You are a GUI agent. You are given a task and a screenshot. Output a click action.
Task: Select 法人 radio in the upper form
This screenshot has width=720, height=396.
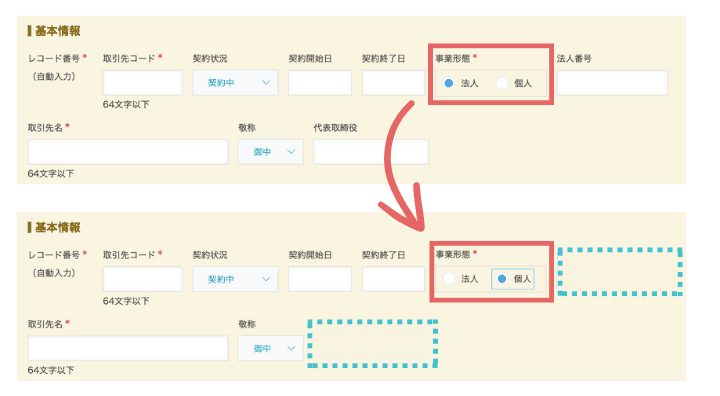pyautogui.click(x=449, y=83)
